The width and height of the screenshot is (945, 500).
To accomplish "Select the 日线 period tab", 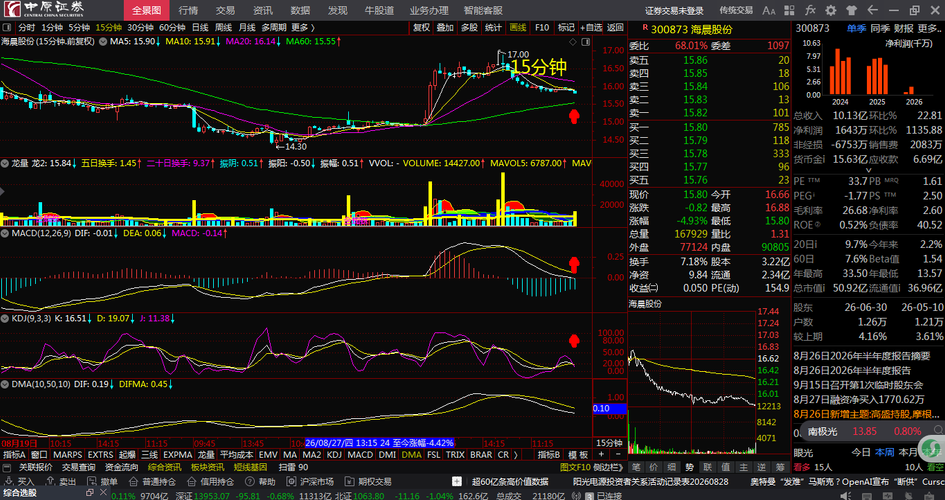I will coord(200,28).
